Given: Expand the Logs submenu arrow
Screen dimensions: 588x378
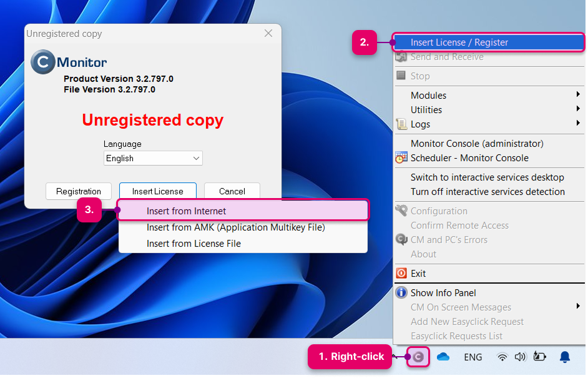Looking at the screenshot, I should point(578,122).
